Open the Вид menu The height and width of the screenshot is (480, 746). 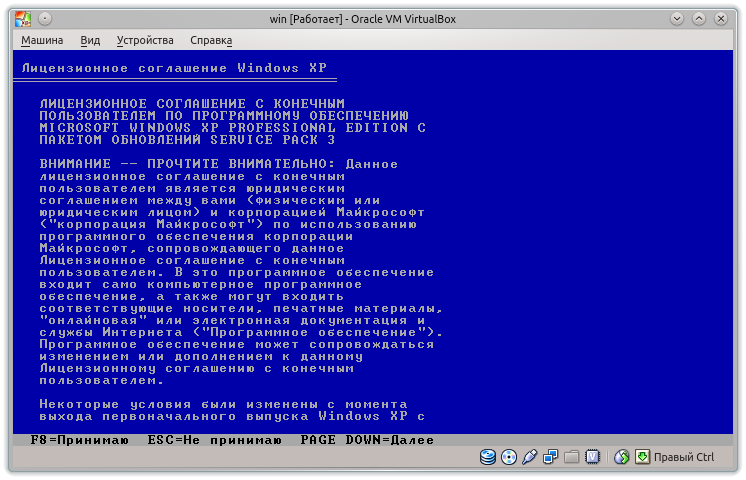90,40
